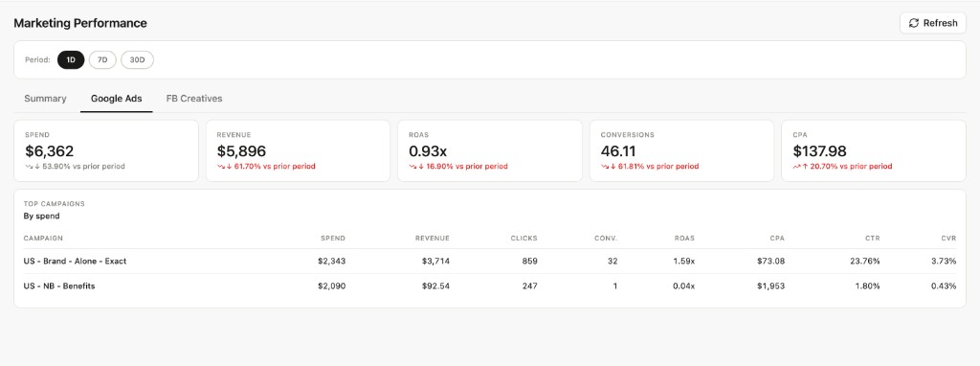Click CTR value 1.80%
The width and height of the screenshot is (980, 366).
coord(867,286)
